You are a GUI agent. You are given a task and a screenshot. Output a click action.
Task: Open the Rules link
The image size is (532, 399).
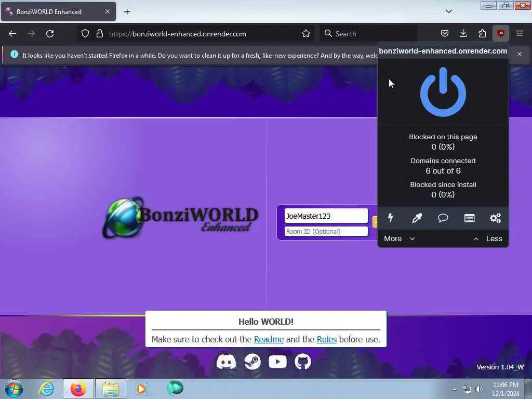tap(326, 339)
